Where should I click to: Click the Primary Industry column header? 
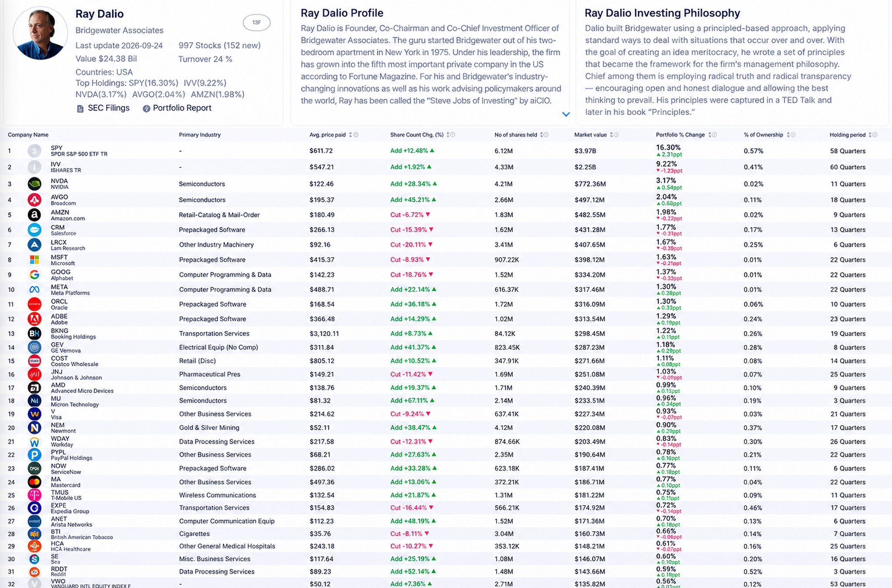[x=200, y=135]
